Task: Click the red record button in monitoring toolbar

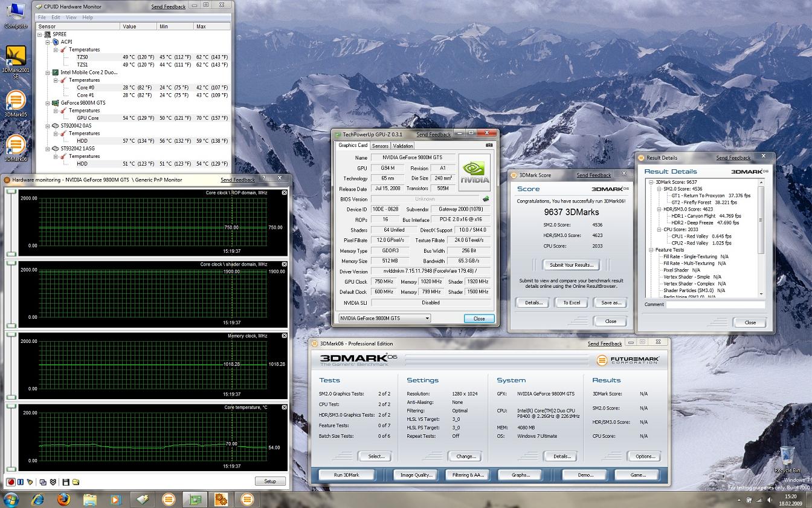Action: pyautogui.click(x=11, y=482)
